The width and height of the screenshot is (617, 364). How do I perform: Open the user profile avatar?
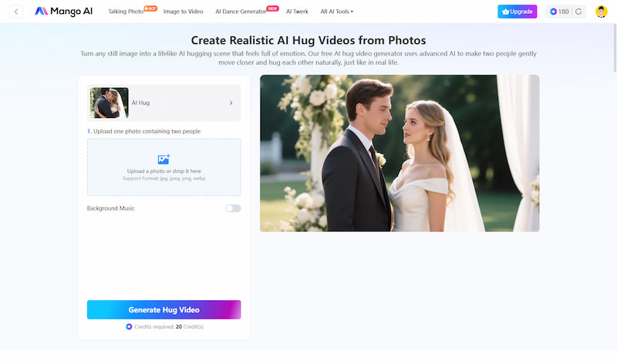click(602, 12)
